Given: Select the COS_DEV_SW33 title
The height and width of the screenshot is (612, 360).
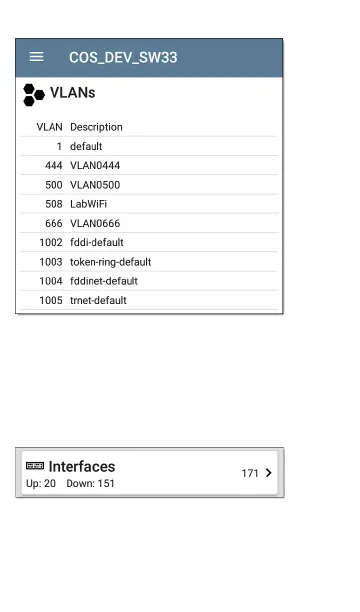Looking at the screenshot, I should click(x=123, y=57).
